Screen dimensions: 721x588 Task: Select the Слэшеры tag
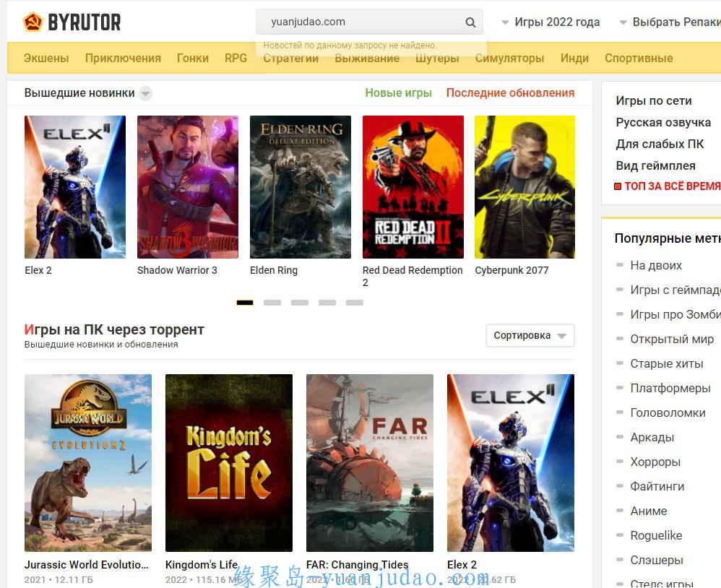coord(657,560)
